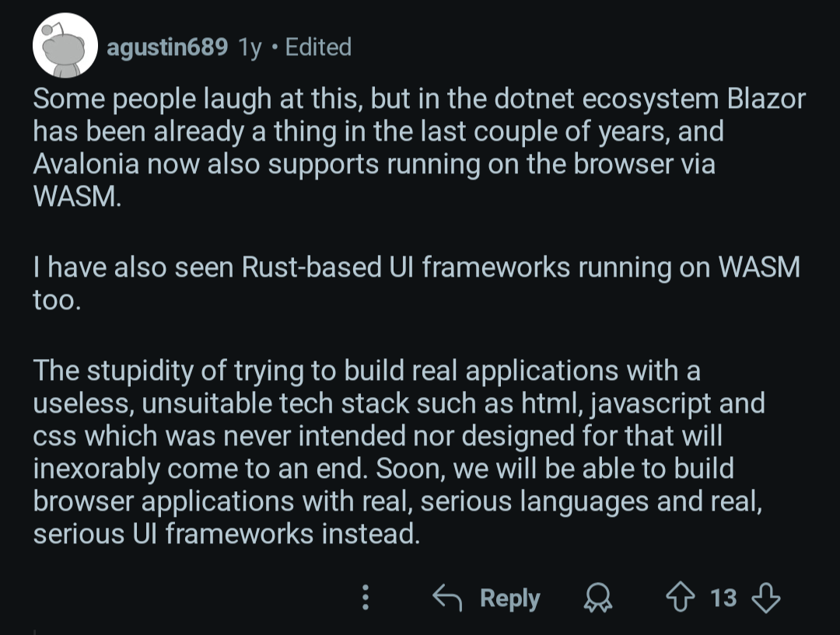This screenshot has width=840, height=635.
Task: Click the vote count showing 13
Action: (x=723, y=598)
